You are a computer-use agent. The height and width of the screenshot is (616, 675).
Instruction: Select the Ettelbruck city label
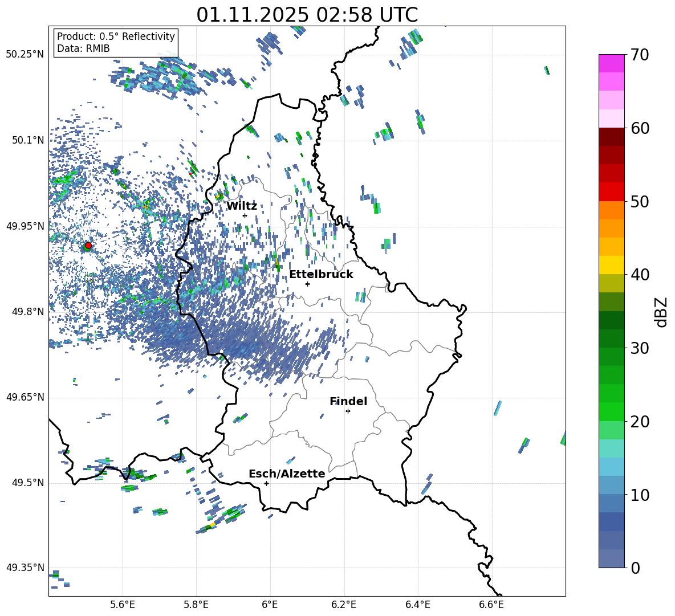click(x=321, y=275)
